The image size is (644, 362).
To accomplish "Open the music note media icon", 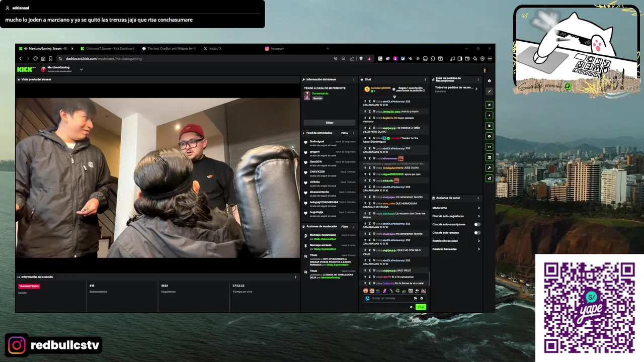I will click(x=453, y=58).
